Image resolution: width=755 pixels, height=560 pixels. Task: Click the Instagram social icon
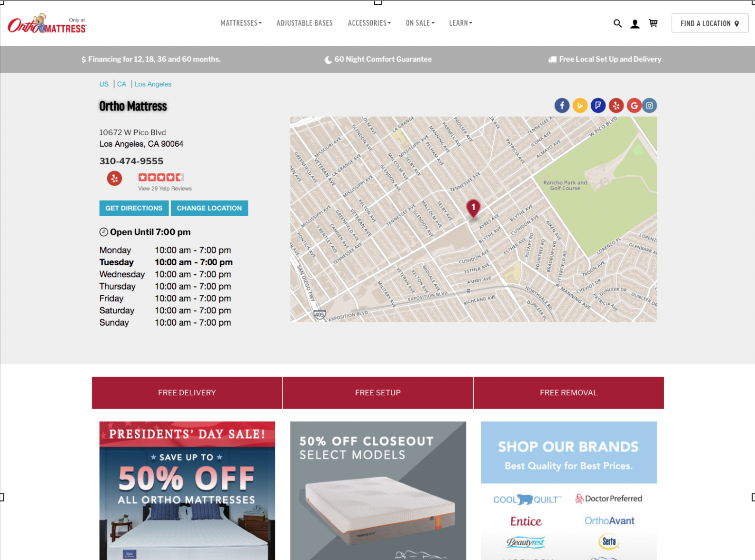649,105
